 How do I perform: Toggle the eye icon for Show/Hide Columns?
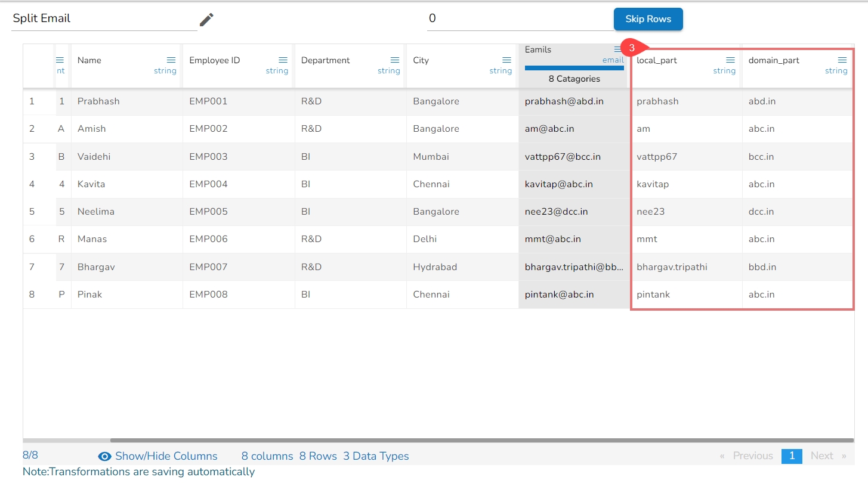click(x=105, y=456)
